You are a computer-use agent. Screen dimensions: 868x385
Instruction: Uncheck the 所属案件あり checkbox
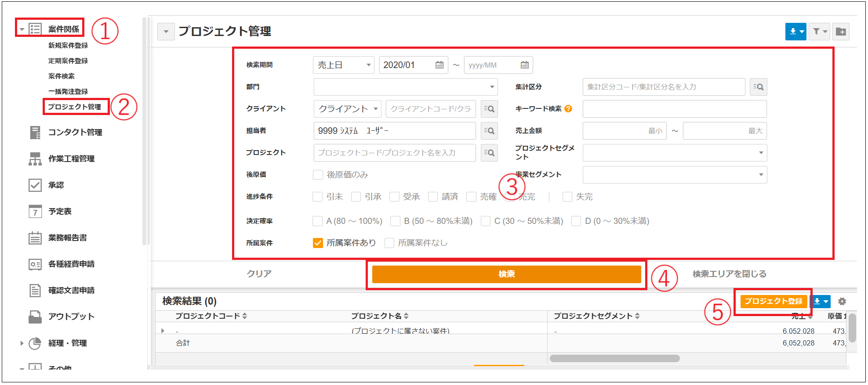318,243
